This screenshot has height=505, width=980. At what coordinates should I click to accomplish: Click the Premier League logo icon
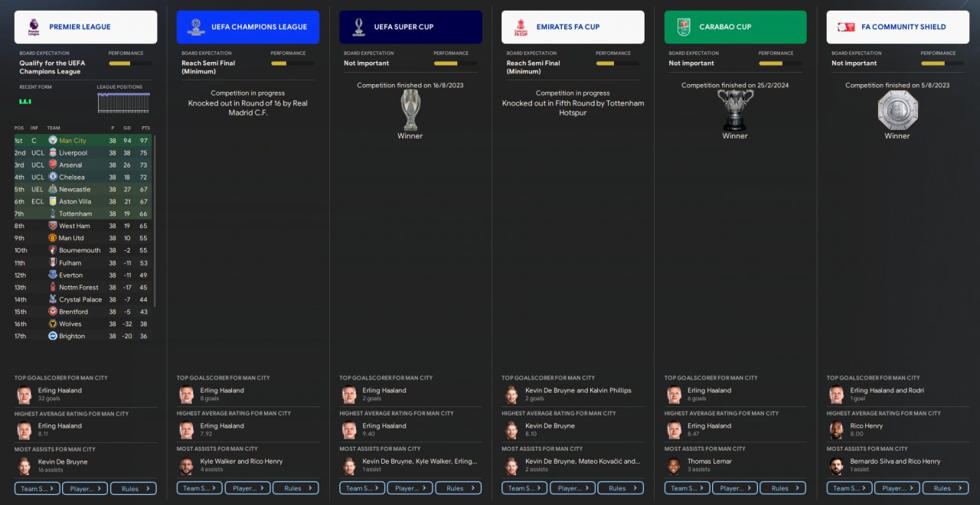[33, 27]
